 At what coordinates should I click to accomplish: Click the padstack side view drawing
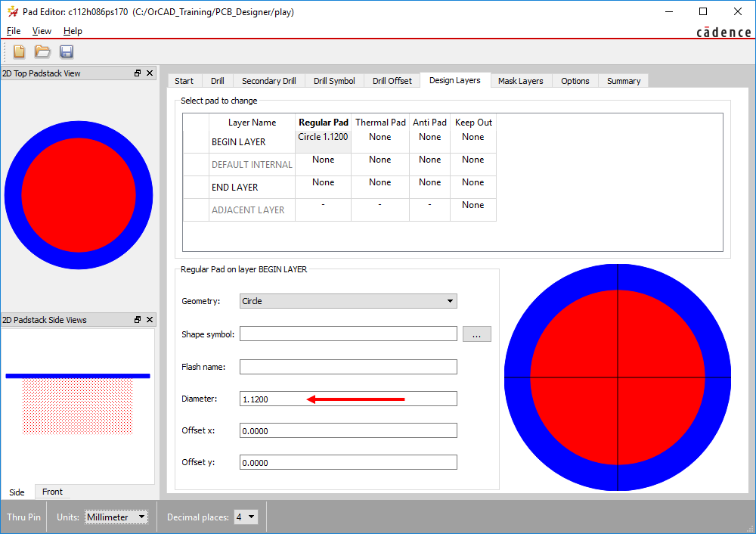(x=78, y=404)
